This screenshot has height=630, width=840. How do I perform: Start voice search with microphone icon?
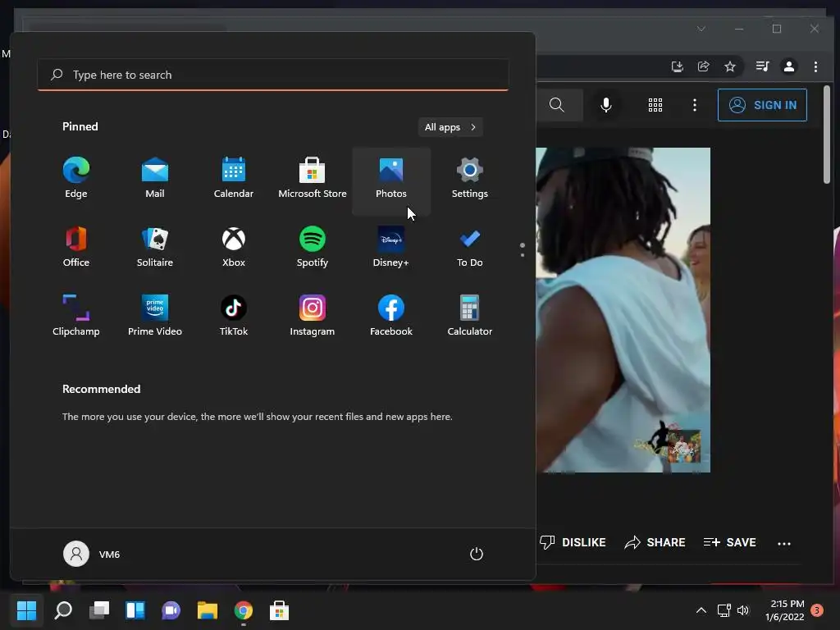coord(606,105)
